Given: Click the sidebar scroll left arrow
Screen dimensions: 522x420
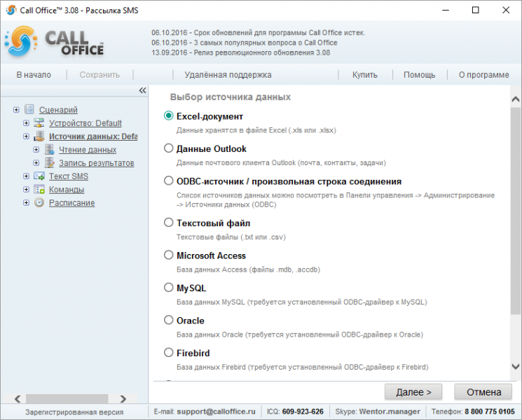Looking at the screenshot, I should tap(18, 399).
